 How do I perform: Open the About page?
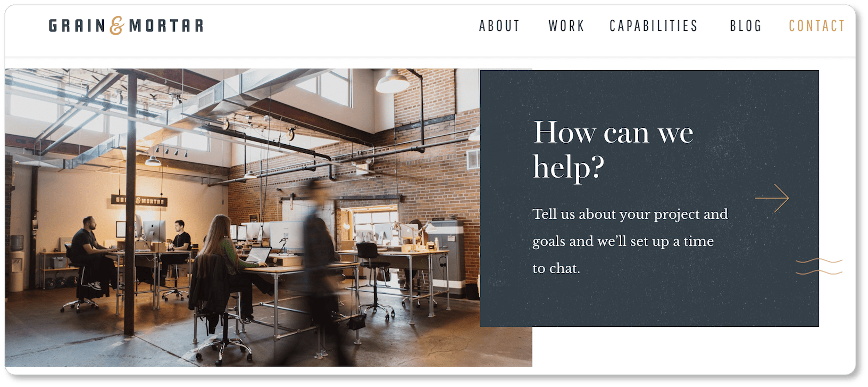[499, 26]
